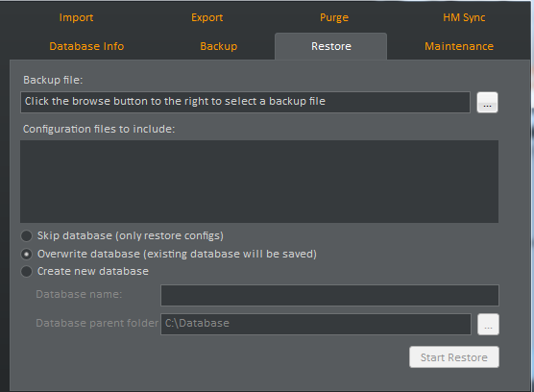Choose Create new database option
534x392 pixels.
[x=27, y=272]
